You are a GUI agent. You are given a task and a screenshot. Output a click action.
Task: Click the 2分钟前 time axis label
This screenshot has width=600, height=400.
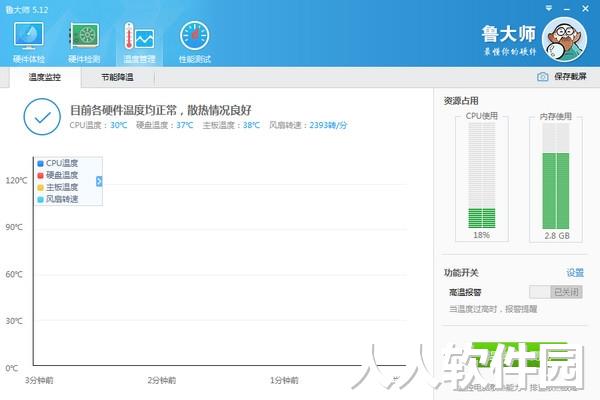coord(161,380)
